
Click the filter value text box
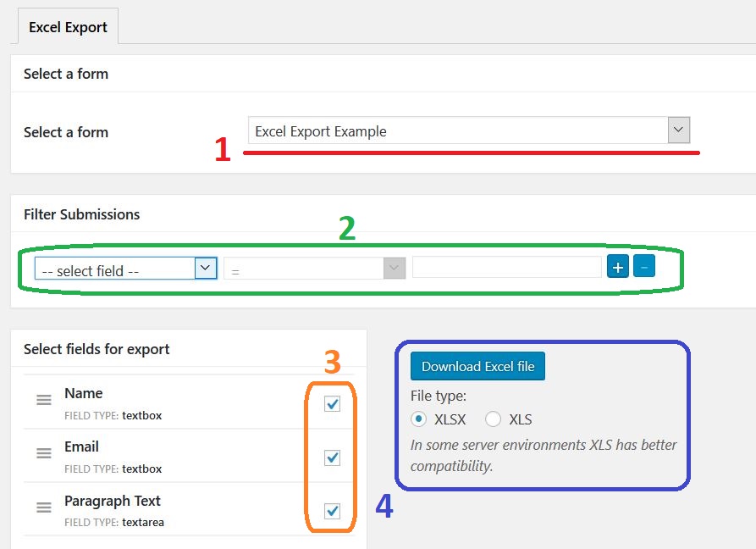506,268
